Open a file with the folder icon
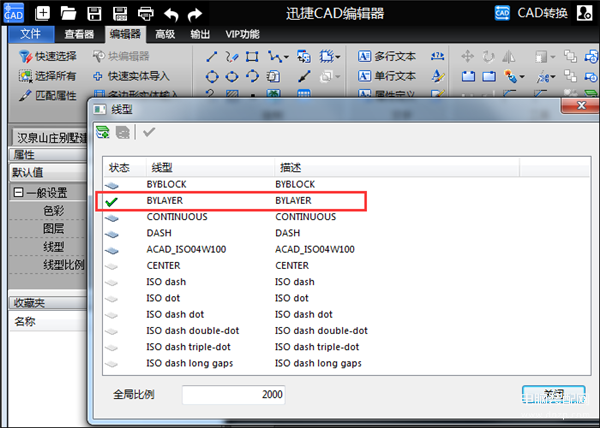The image size is (600, 428). tap(68, 13)
